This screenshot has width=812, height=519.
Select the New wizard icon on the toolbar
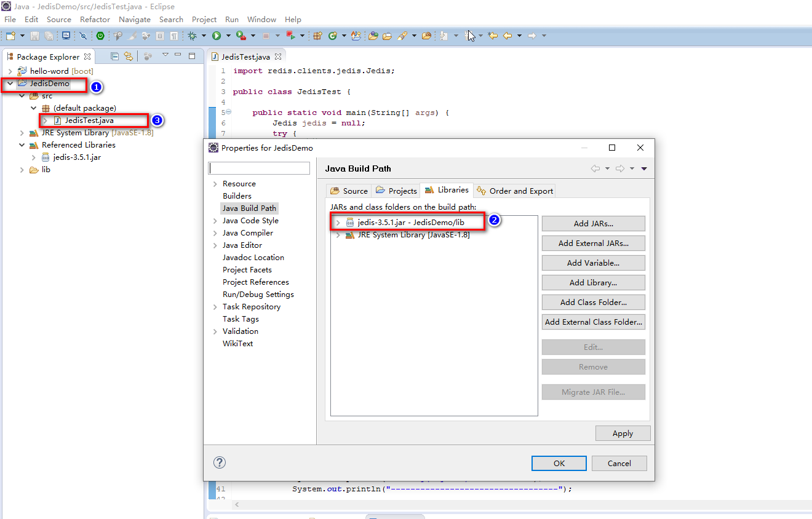10,35
